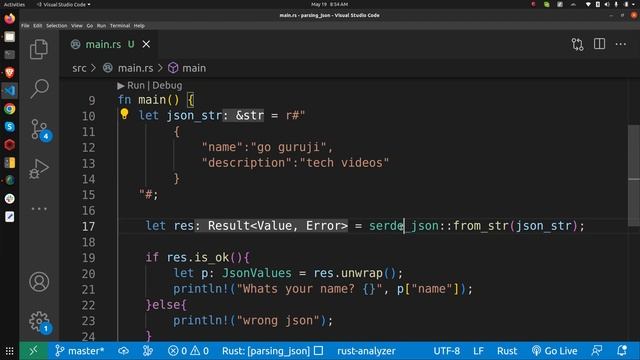Image resolution: width=640 pixels, height=360 pixels.
Task: Open the Accounts menu in activity bar
Action: (x=39, y=282)
